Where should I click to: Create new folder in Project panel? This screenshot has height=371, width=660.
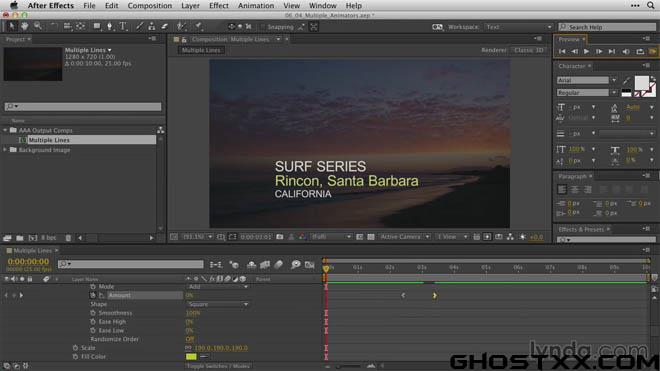click(19, 238)
